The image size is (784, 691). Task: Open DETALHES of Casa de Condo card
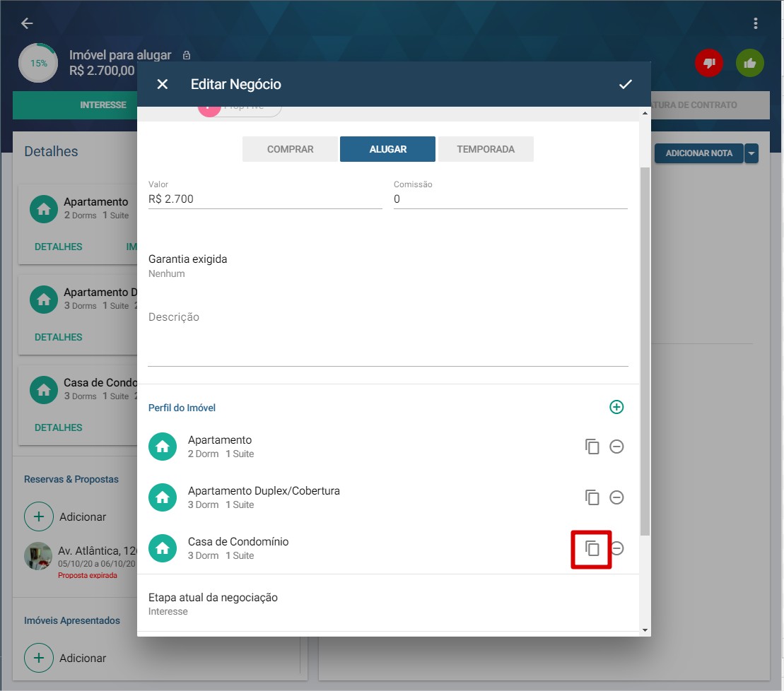click(x=59, y=427)
